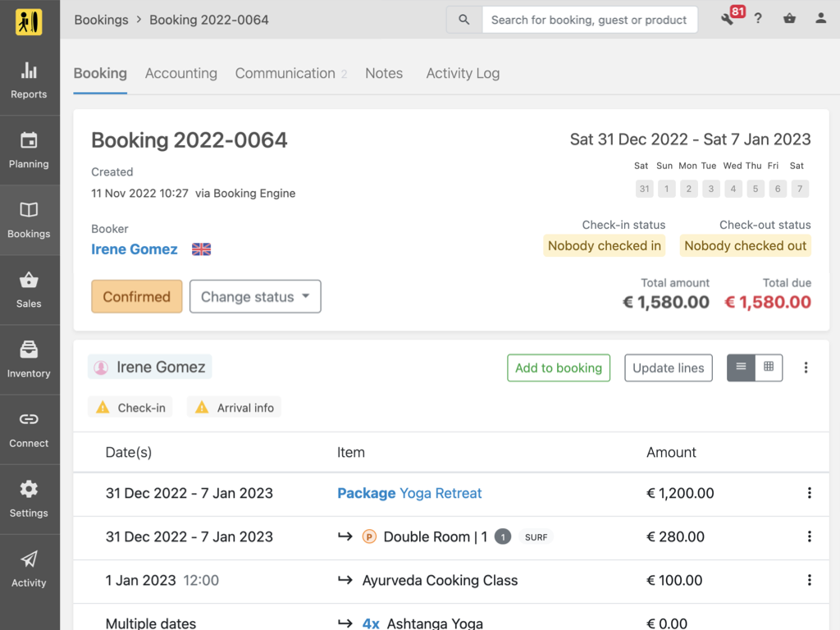Screen dimensions: 840x630
Task: Open the Activity Log tab
Action: (x=463, y=73)
